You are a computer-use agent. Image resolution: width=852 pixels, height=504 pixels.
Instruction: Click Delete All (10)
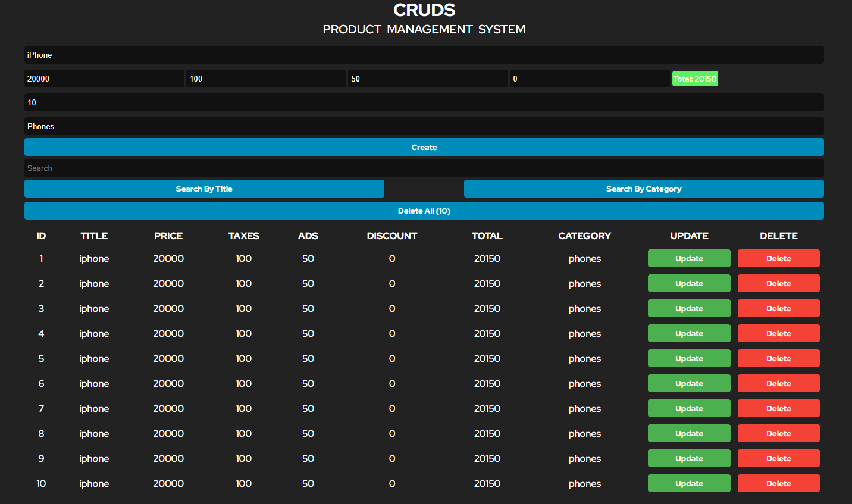tap(424, 211)
